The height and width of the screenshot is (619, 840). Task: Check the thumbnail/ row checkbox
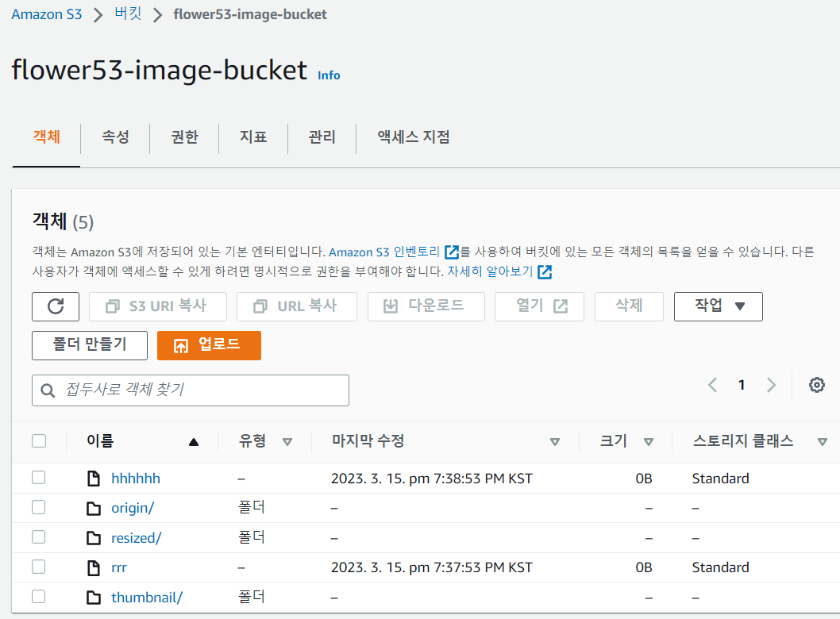point(39,596)
